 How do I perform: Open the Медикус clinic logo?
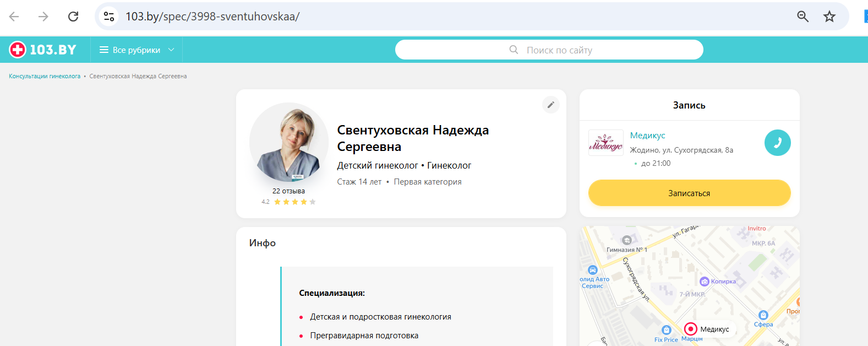coord(606,143)
